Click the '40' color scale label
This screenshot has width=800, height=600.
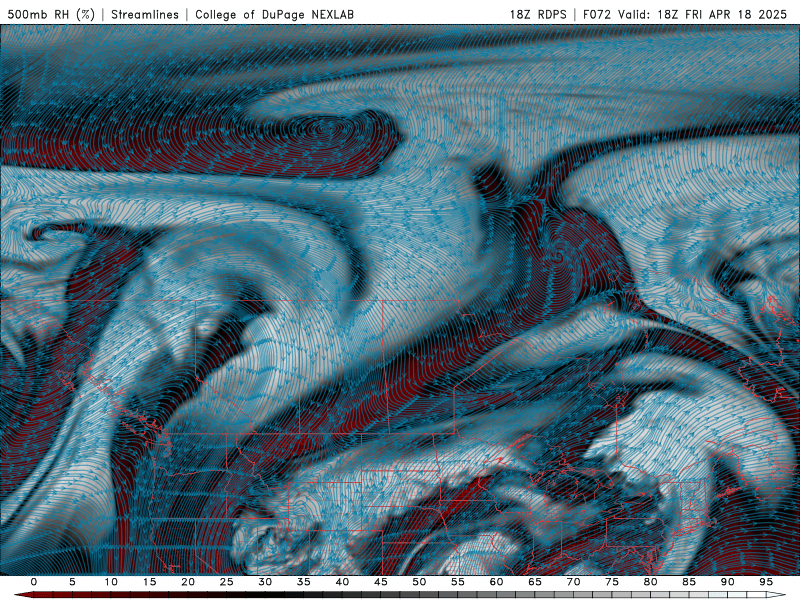click(x=342, y=582)
